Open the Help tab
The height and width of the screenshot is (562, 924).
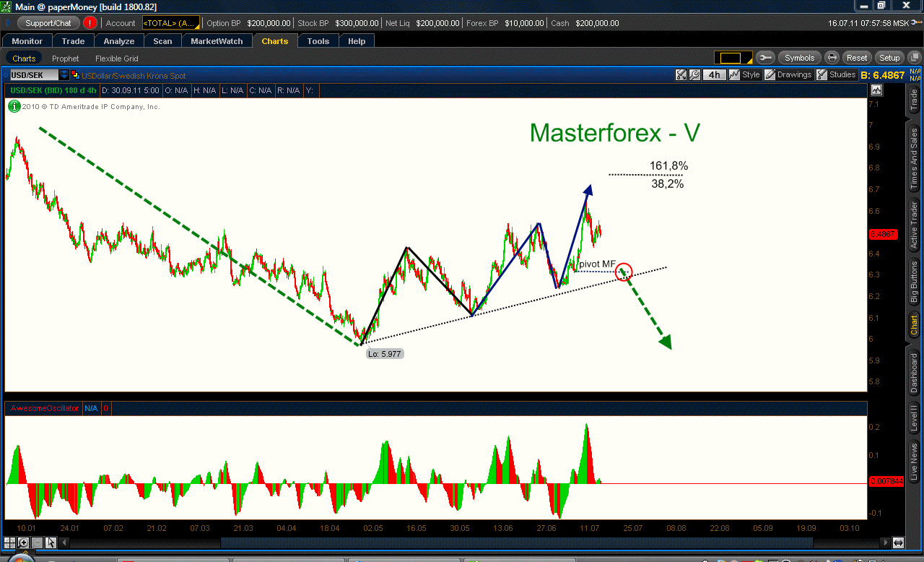pos(357,41)
